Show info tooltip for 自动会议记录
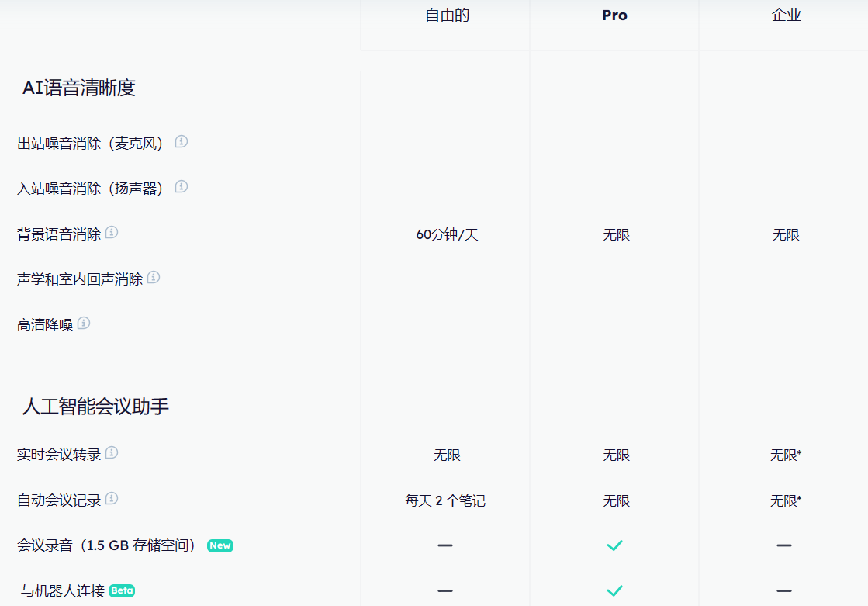The width and height of the screenshot is (868, 606). [x=112, y=499]
